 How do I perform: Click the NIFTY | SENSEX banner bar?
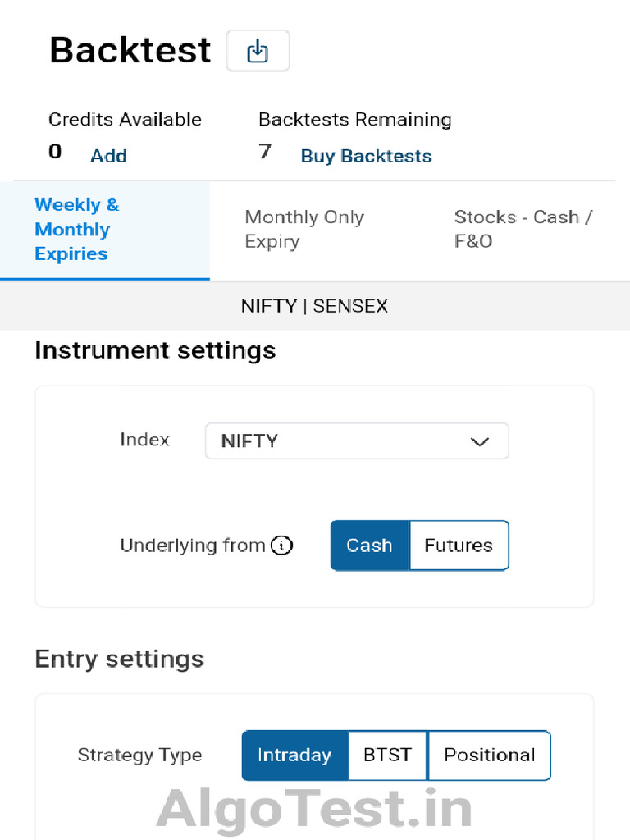click(315, 306)
